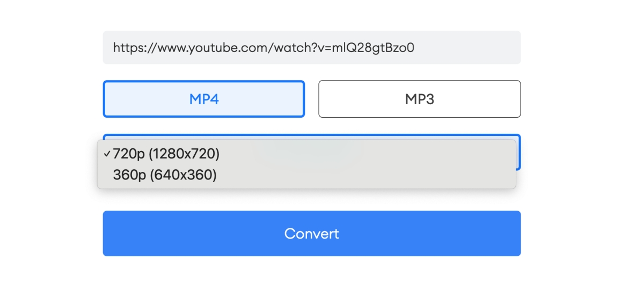Screen dimensions: 644x288
Task: Click into the youtube.com/watch link field
Action: (x=311, y=47)
